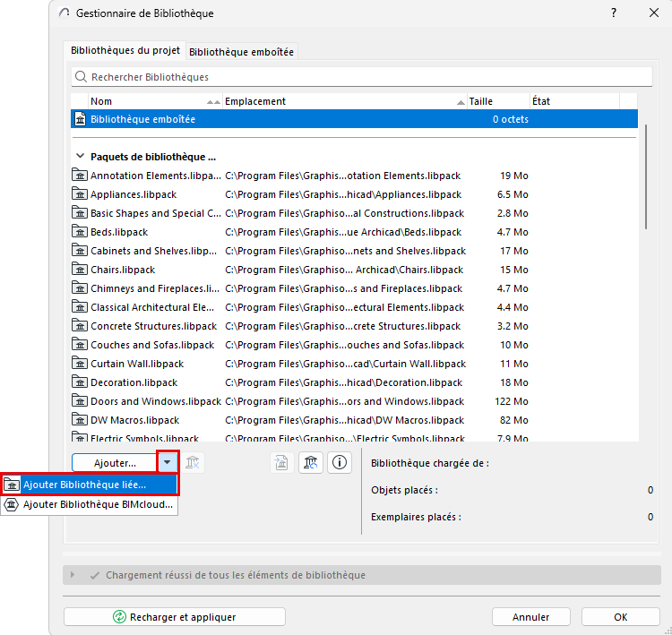Screen dimensions: 672x635
Task: Click the search magnifier icon
Action: tap(81, 77)
